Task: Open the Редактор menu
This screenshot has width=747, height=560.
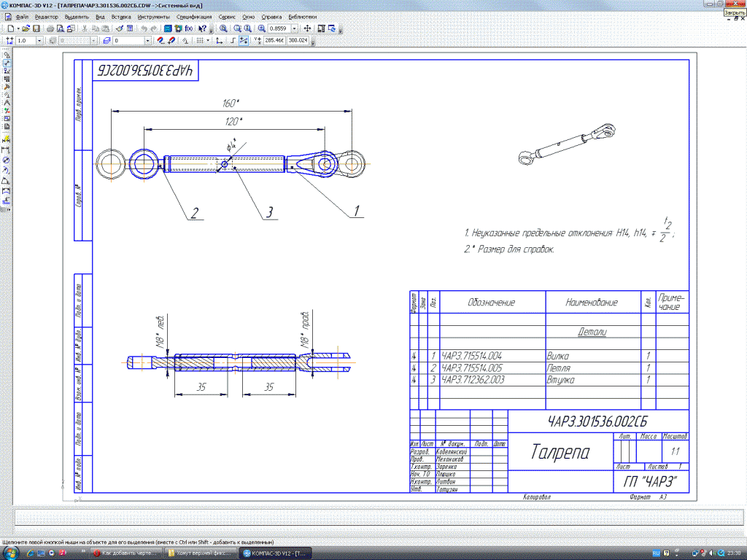Action: pos(46,17)
